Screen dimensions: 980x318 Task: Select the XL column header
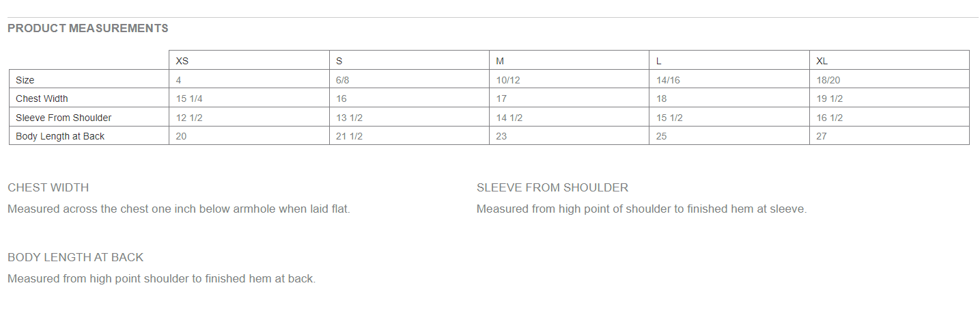click(822, 61)
